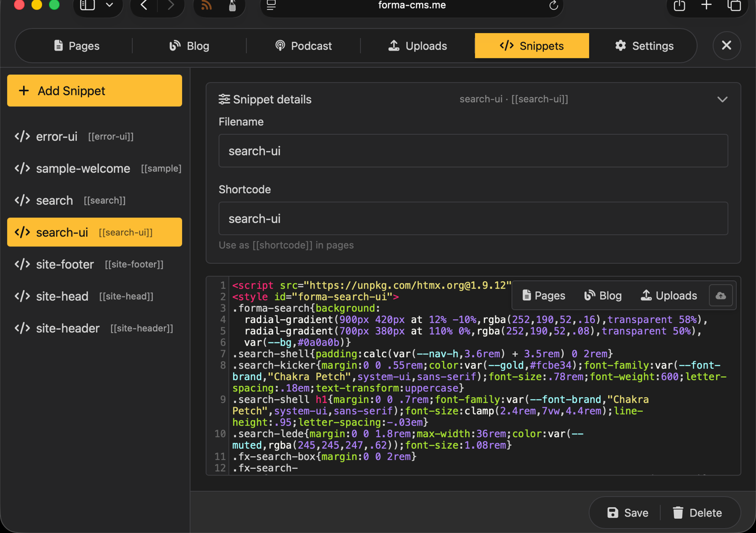This screenshot has width=756, height=533.
Task: Select the error-ui snippet
Action: (x=95, y=136)
